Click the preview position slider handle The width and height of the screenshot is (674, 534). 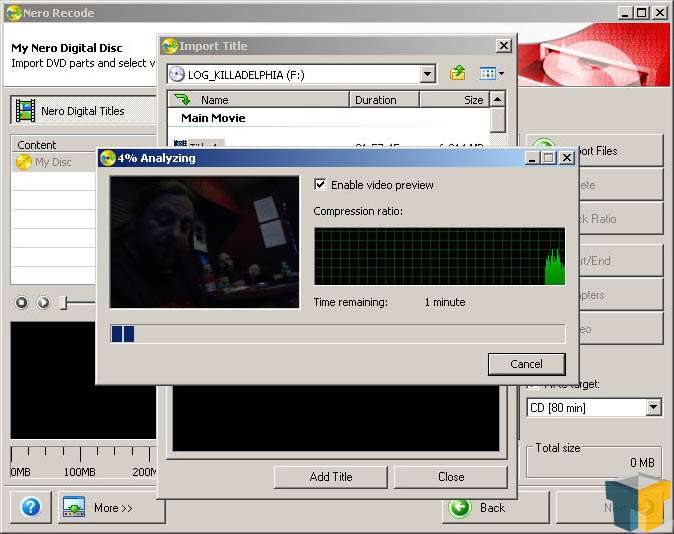64,303
